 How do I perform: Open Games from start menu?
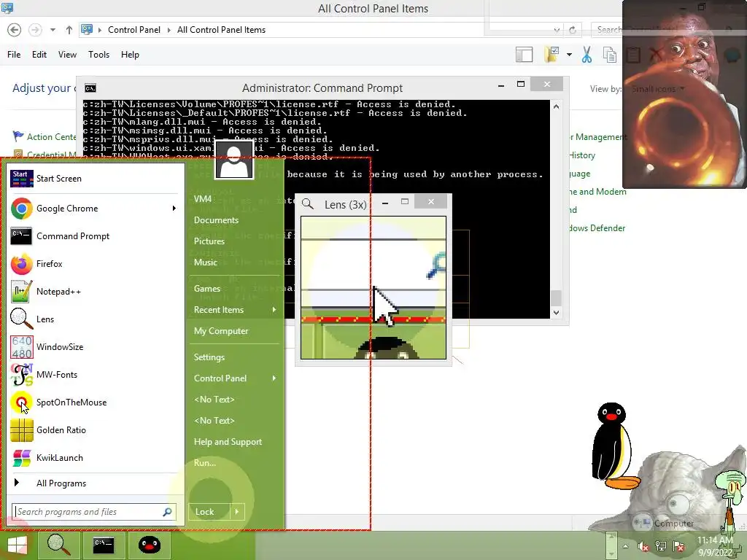point(206,289)
